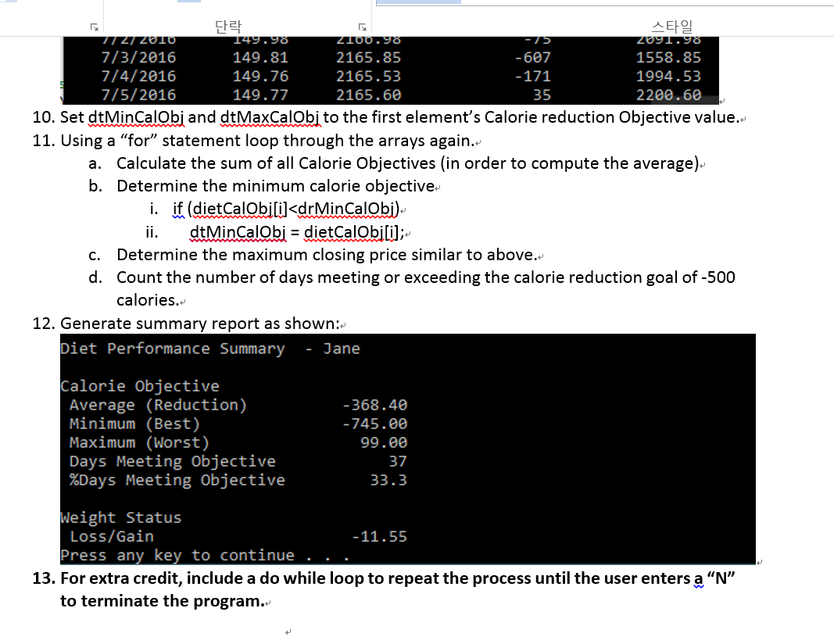Select the 단락 ribbon group label

227,26
